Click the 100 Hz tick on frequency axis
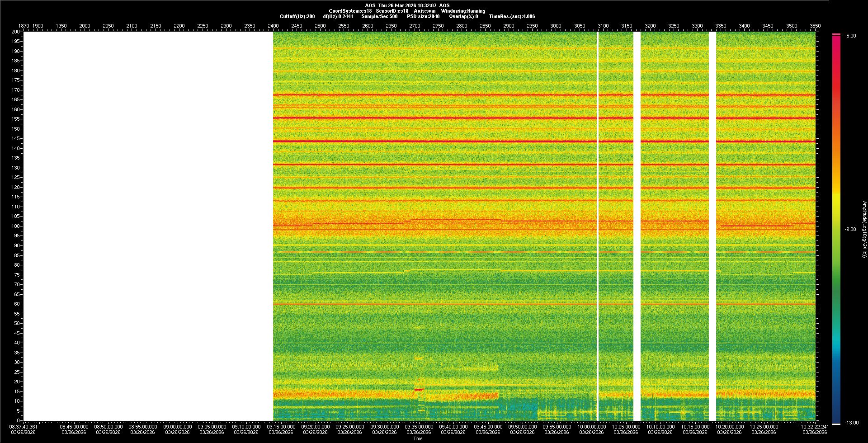Viewport: 868px width, 443px height. click(x=16, y=226)
